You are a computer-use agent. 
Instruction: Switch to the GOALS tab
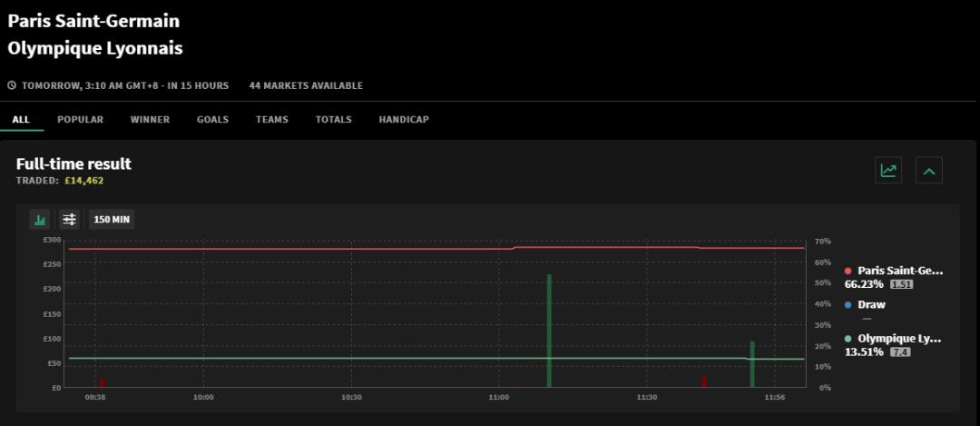[212, 120]
